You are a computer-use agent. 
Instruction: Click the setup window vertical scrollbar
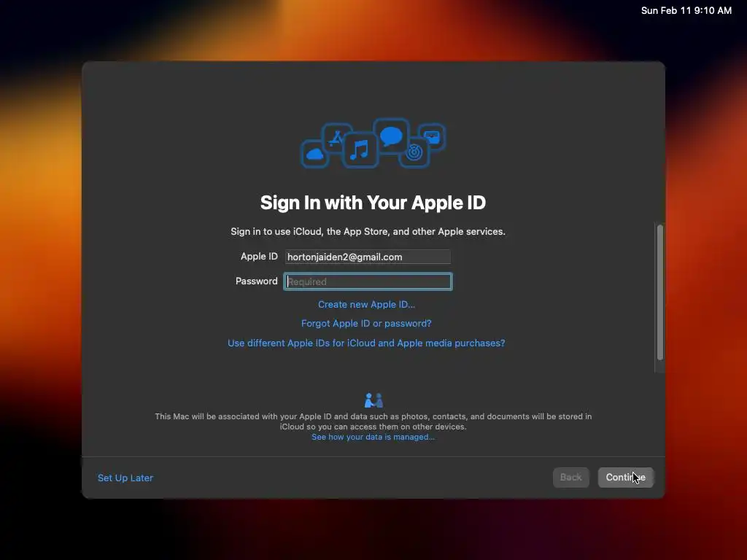point(659,292)
